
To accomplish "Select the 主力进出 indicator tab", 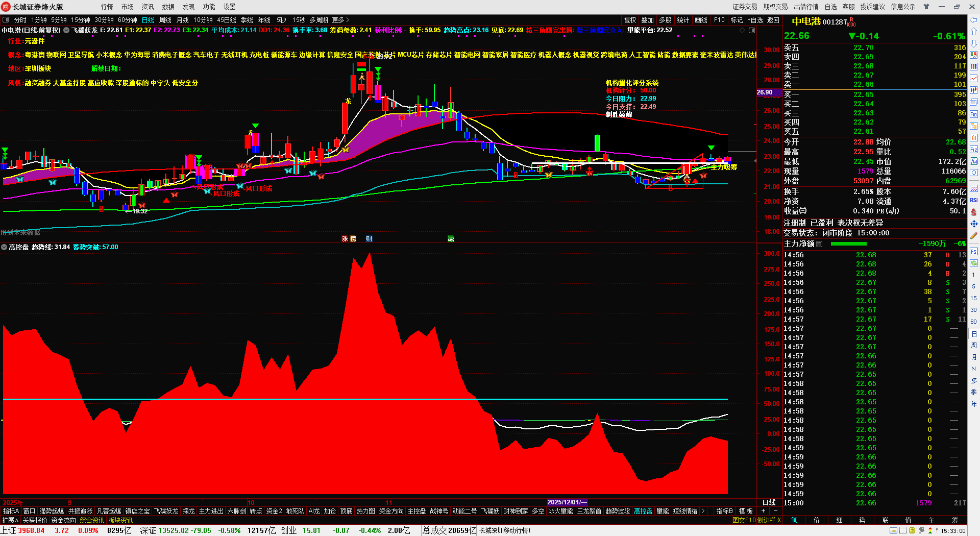I will [211, 511].
